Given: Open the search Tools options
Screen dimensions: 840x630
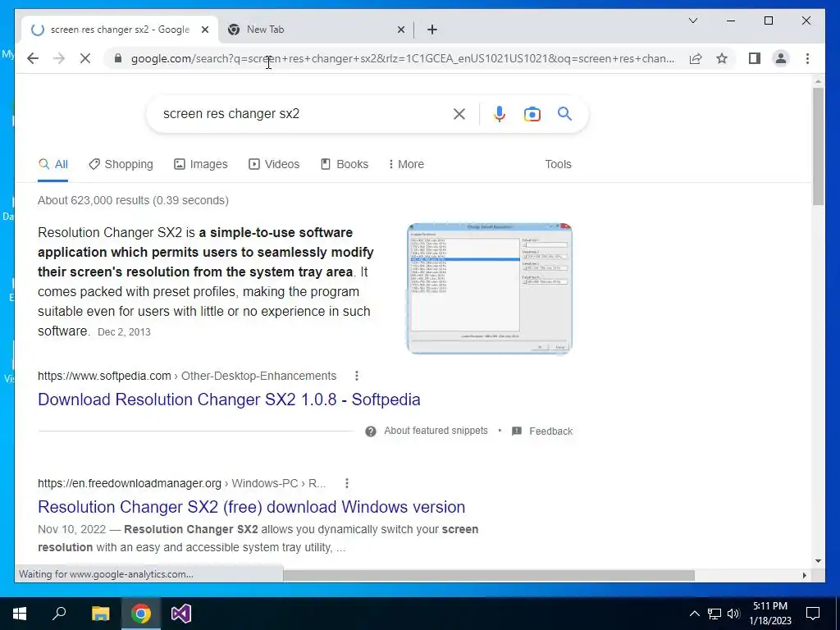Looking at the screenshot, I should point(558,164).
